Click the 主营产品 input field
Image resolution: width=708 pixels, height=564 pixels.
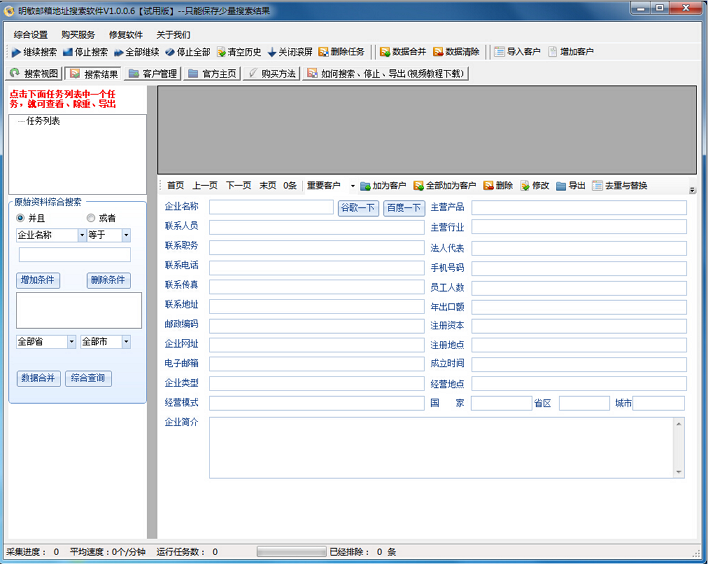click(579, 207)
